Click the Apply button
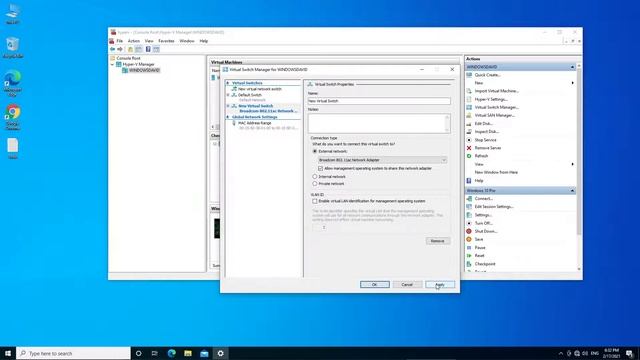 coord(440,284)
